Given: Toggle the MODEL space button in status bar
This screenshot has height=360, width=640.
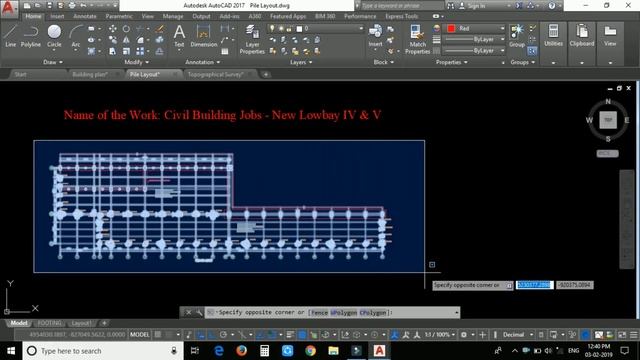Looking at the screenshot, I should coord(140,335).
